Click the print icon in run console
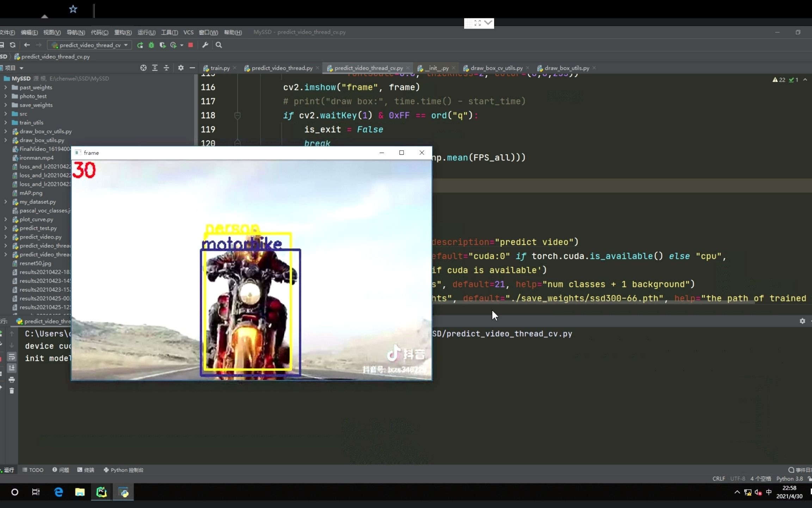The image size is (812, 508). pyautogui.click(x=12, y=380)
